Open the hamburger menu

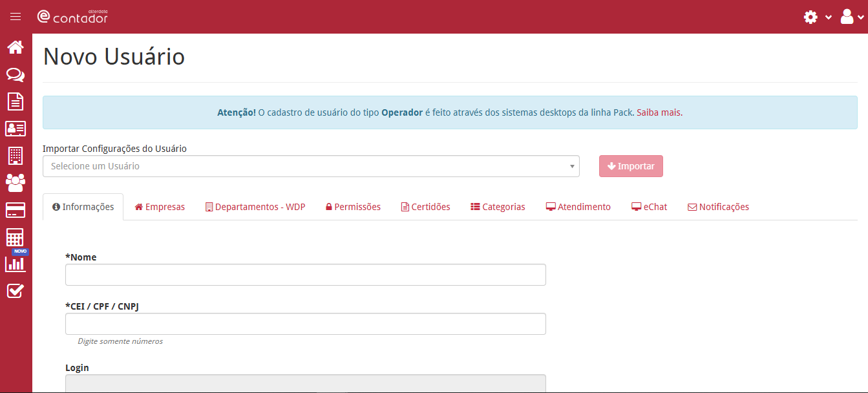click(16, 17)
